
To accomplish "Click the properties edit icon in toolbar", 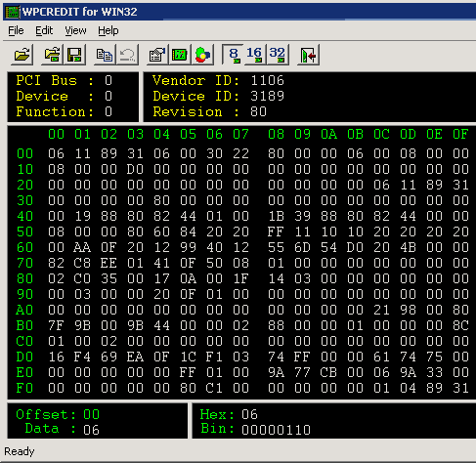I will [157, 55].
